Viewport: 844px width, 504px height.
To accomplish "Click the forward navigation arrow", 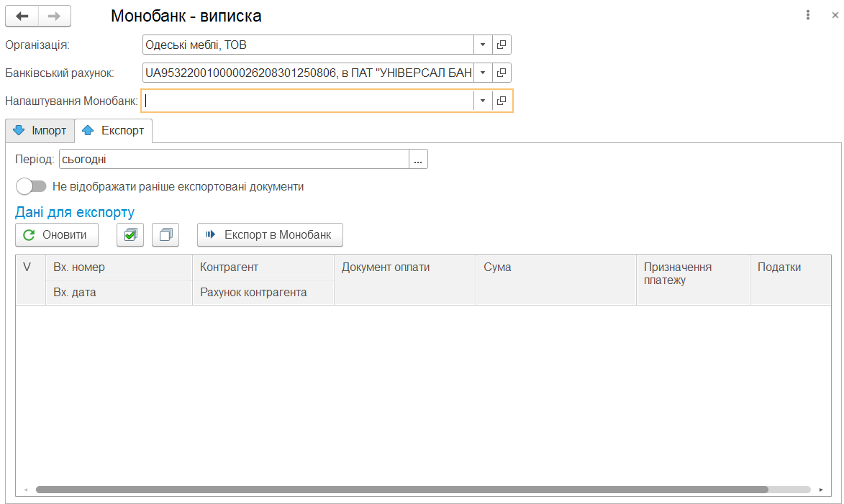I will [x=55, y=16].
